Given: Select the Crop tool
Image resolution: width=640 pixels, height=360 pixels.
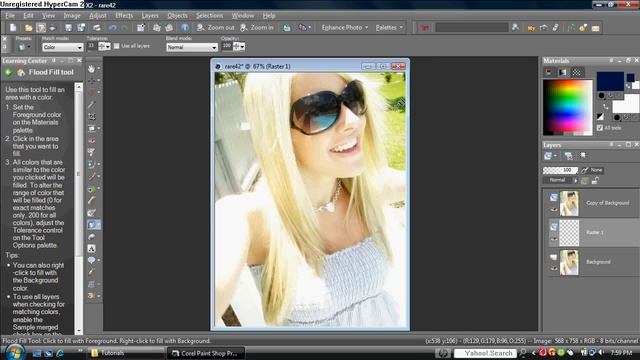Looking at the screenshot, I should pos(91,116).
